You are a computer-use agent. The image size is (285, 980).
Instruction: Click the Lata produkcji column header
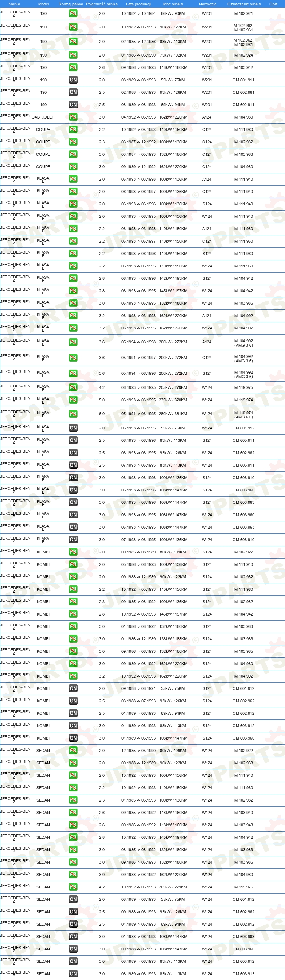point(138,4)
